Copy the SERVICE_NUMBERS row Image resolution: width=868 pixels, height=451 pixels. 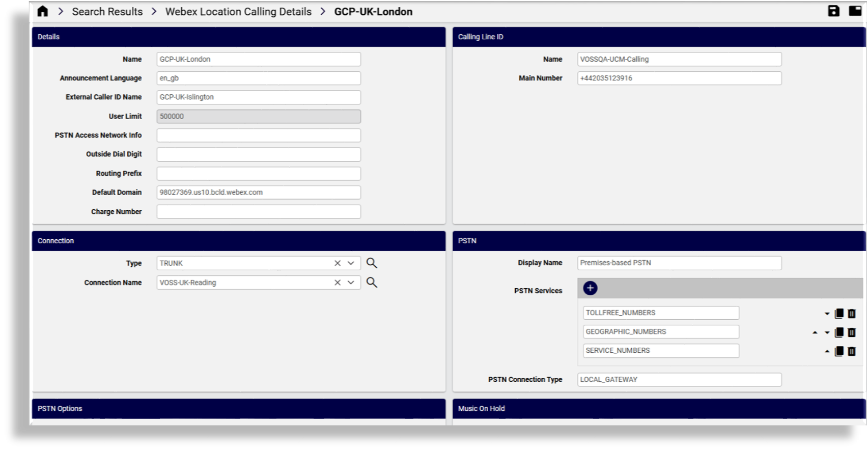click(839, 351)
